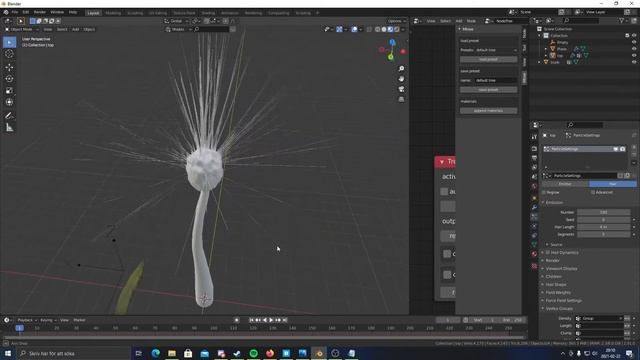Open the viewport Add menu
The width and height of the screenshot is (640, 360).
[76, 29]
